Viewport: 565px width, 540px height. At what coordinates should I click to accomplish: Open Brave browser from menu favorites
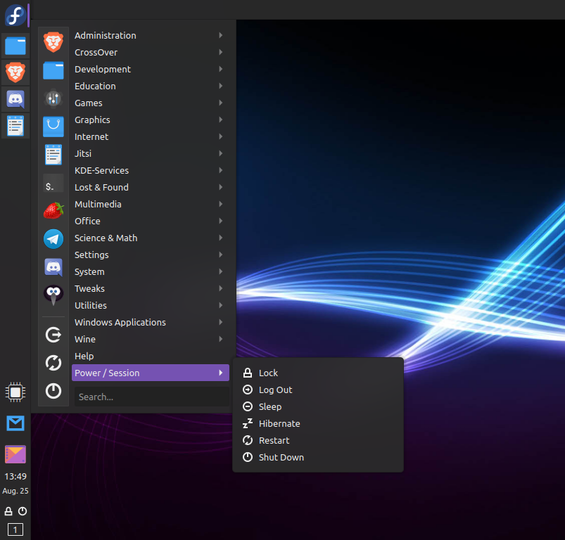tap(53, 42)
